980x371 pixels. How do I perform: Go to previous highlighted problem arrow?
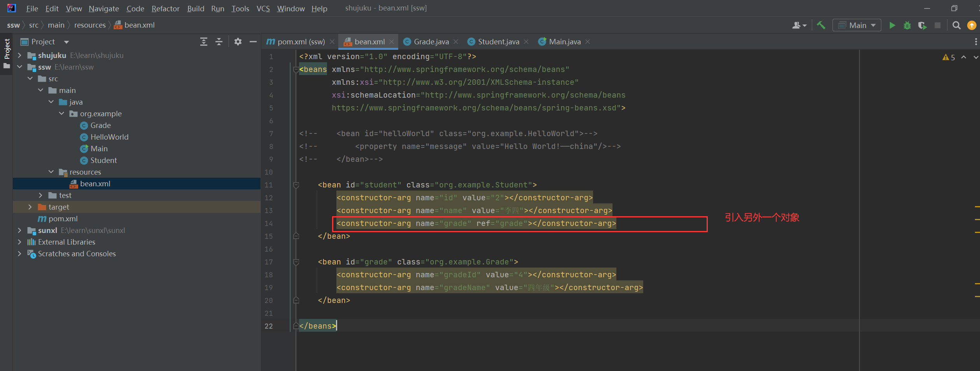pyautogui.click(x=964, y=57)
